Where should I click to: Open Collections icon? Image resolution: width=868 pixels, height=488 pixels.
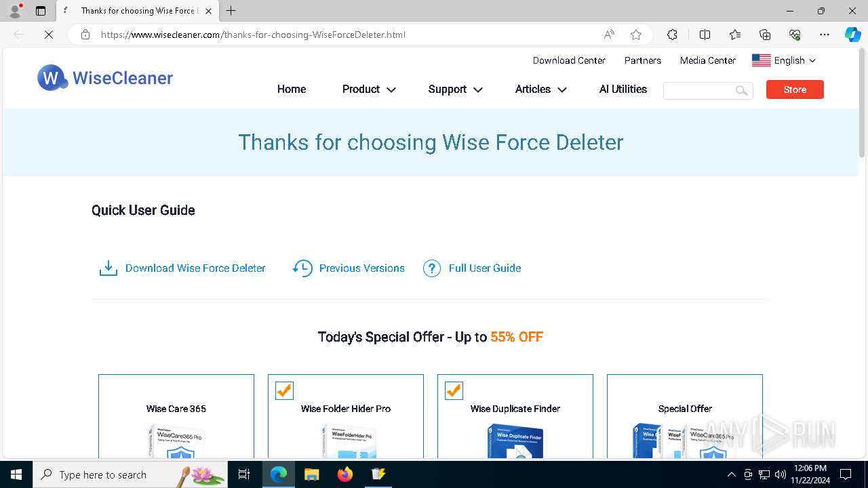765,35
